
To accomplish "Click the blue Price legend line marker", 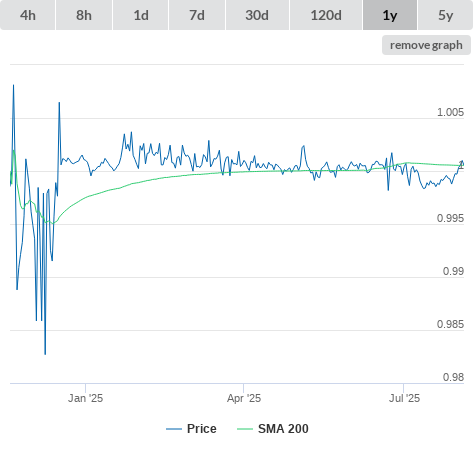I will [x=174, y=429].
